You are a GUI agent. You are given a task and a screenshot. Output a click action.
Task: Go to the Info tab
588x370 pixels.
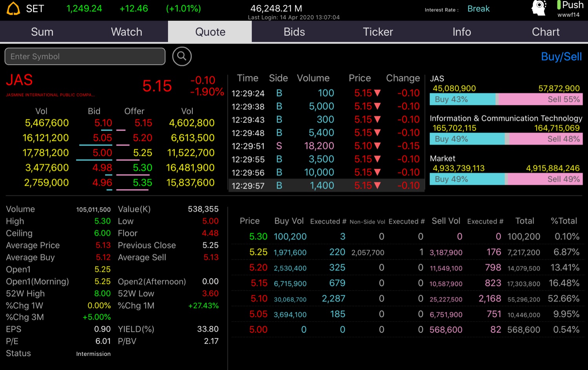[x=462, y=32]
